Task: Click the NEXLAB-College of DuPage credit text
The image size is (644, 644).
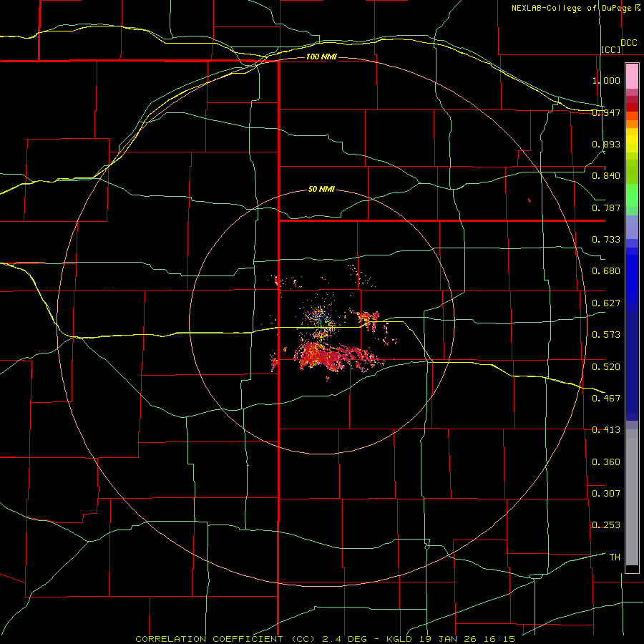Action: [571, 8]
